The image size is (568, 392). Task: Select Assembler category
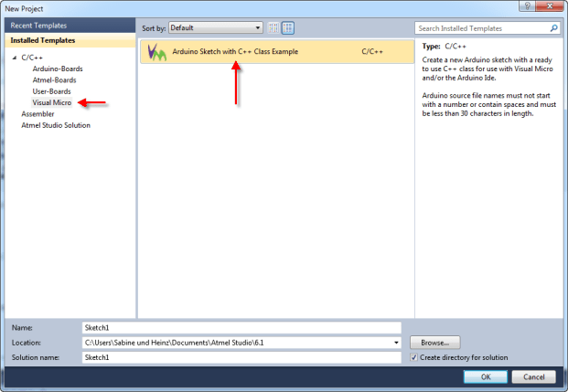38,114
